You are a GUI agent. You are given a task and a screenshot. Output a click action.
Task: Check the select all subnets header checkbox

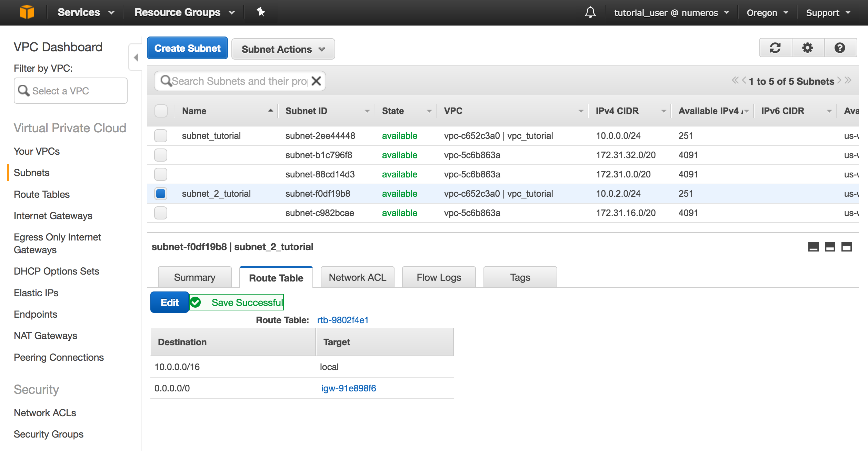click(161, 111)
